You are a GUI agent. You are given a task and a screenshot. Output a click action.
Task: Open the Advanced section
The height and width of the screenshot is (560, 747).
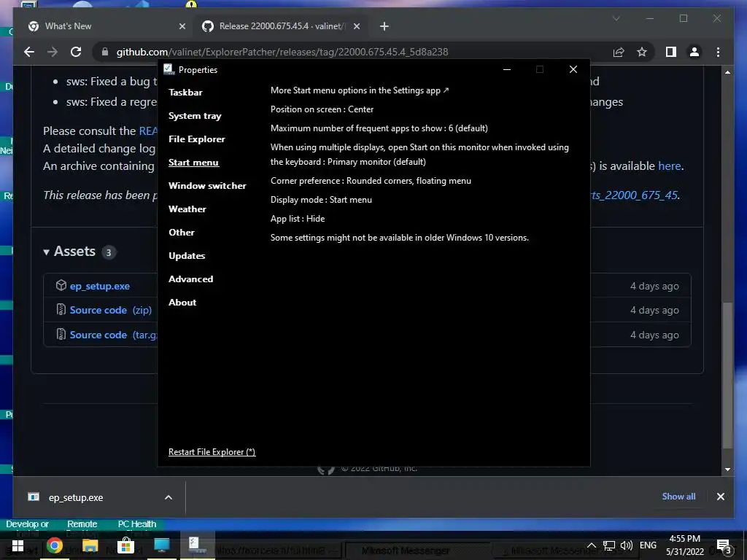pyautogui.click(x=190, y=279)
